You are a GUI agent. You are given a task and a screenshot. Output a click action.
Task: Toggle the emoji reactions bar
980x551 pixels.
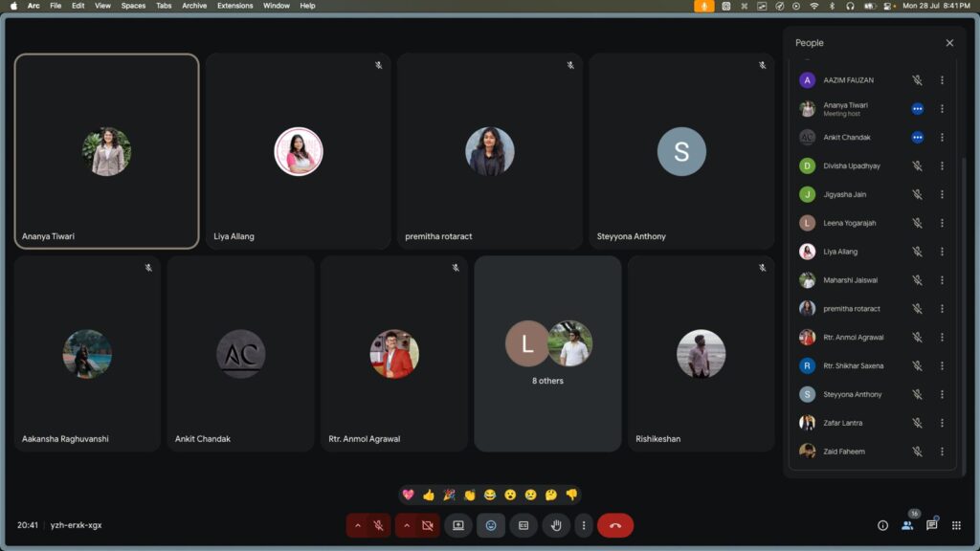point(491,525)
